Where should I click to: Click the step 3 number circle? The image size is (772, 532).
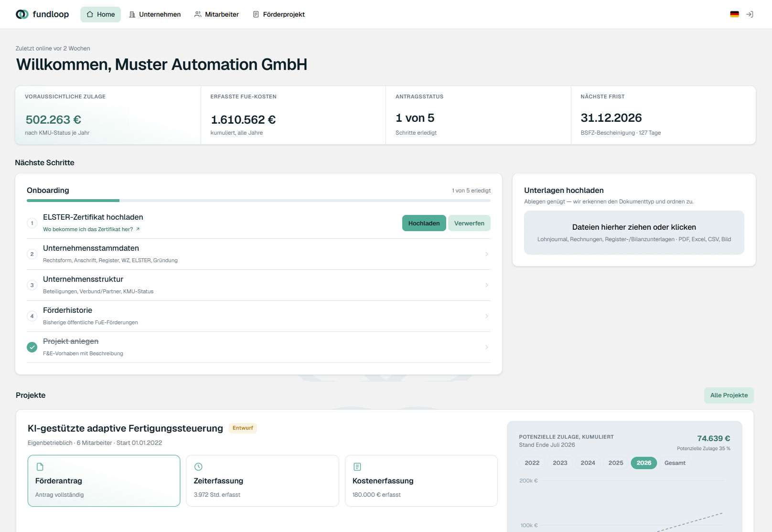tap(32, 285)
